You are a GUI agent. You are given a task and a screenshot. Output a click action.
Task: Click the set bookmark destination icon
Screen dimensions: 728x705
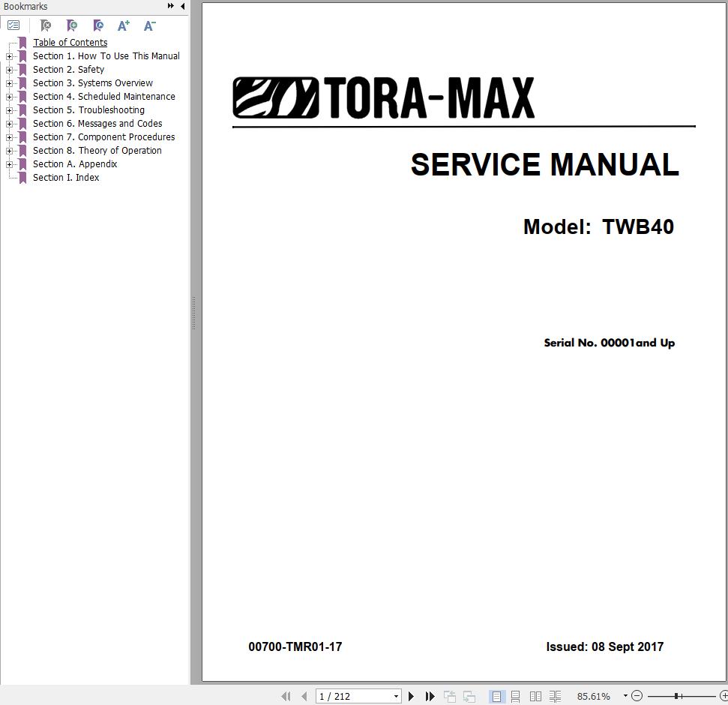98,25
